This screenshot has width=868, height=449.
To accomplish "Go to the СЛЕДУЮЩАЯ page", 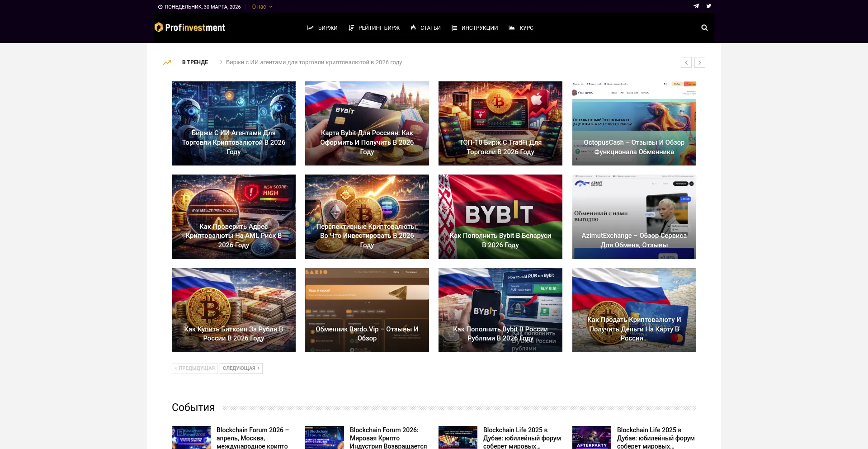I will point(241,369).
